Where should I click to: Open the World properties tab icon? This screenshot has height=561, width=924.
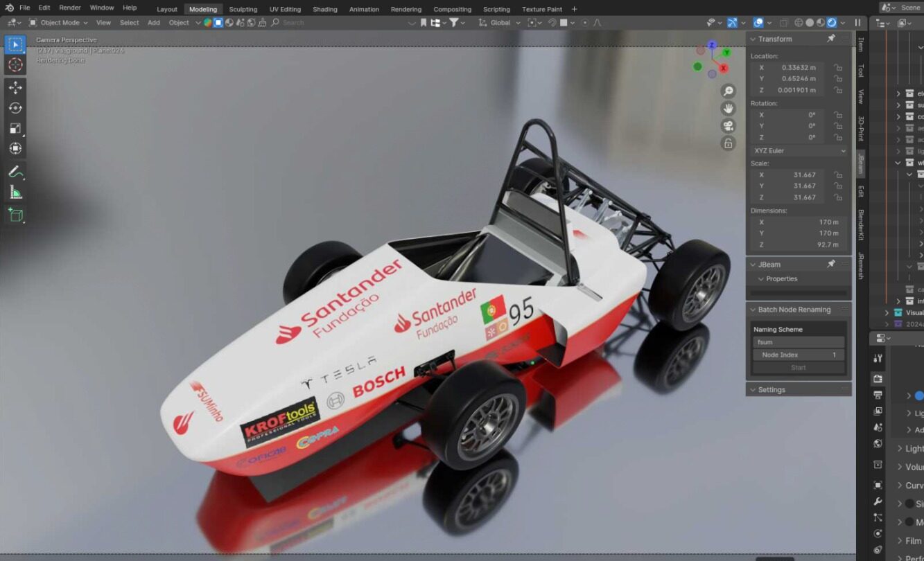pyautogui.click(x=878, y=444)
